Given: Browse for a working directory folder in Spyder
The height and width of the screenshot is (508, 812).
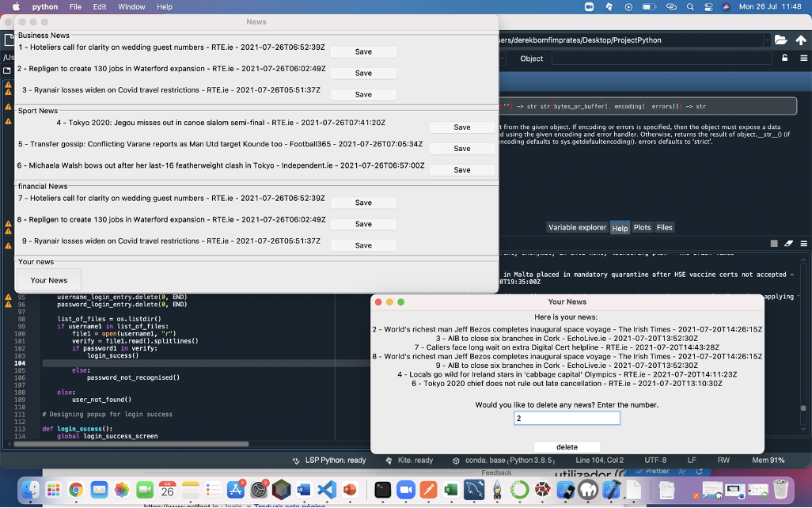Looking at the screenshot, I should [780, 40].
